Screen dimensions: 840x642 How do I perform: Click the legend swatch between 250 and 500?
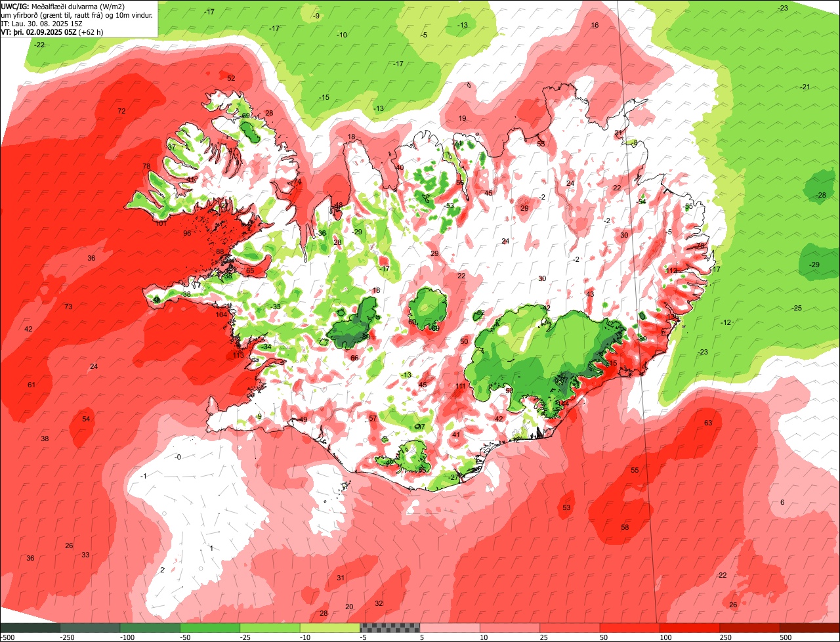(x=750, y=628)
